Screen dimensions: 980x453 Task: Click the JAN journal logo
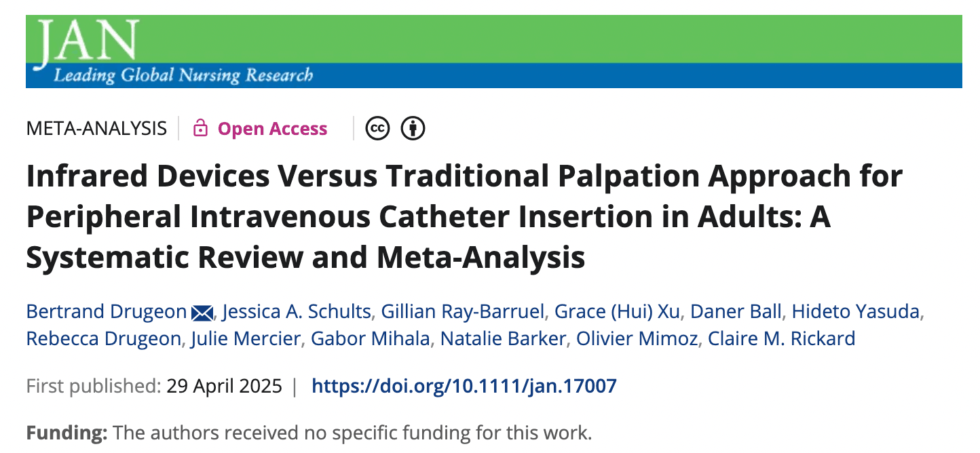click(88, 41)
